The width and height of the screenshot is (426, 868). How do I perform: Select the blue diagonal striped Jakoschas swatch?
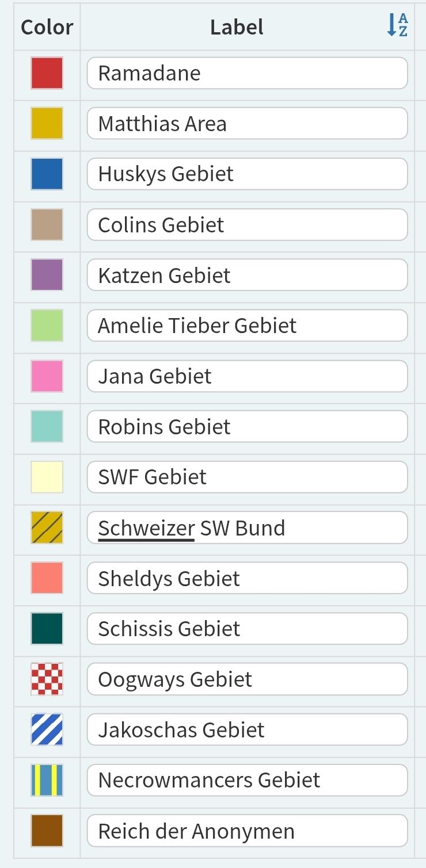(x=47, y=729)
